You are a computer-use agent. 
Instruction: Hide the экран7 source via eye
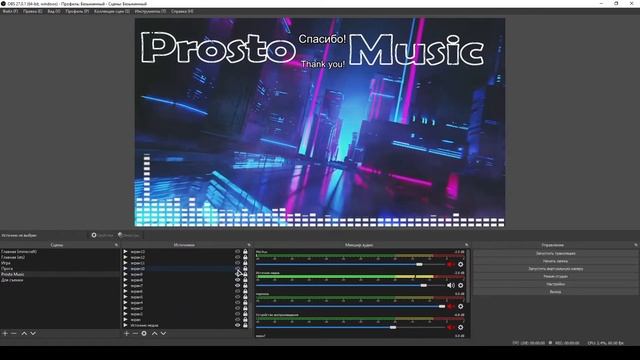click(x=238, y=286)
